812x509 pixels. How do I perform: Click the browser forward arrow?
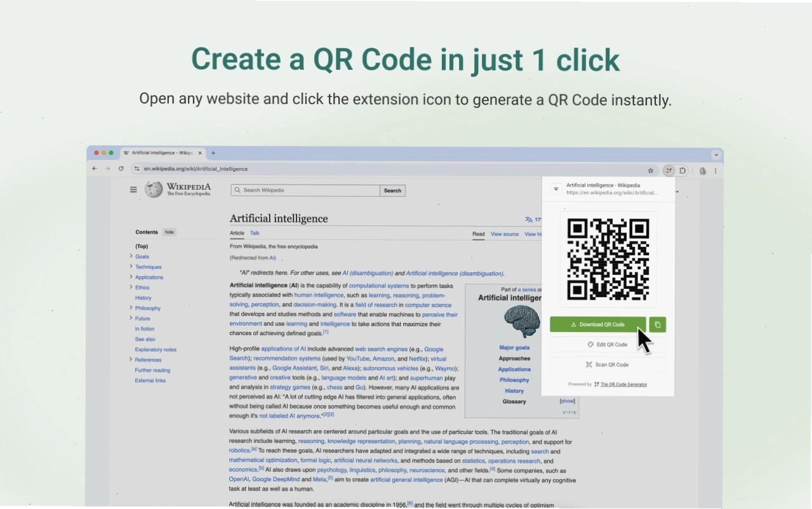point(107,169)
